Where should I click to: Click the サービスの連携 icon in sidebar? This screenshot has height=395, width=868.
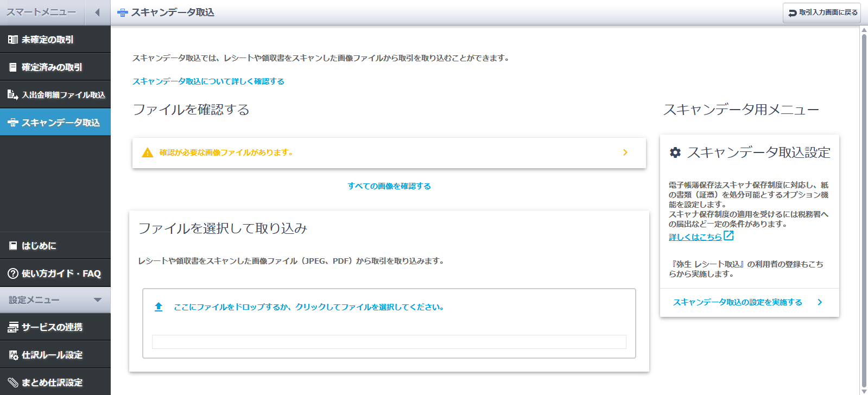pos(13,327)
